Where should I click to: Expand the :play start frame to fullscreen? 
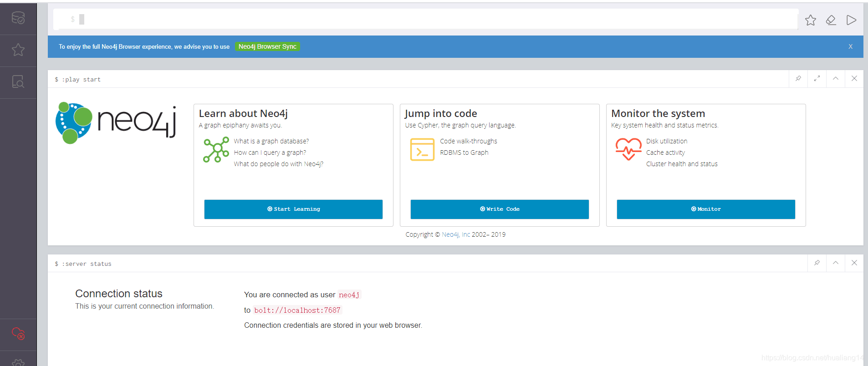coord(817,79)
